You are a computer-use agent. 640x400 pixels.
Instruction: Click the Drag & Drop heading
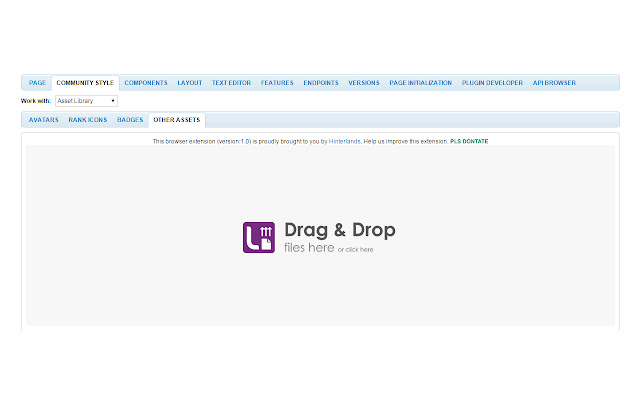click(x=340, y=230)
